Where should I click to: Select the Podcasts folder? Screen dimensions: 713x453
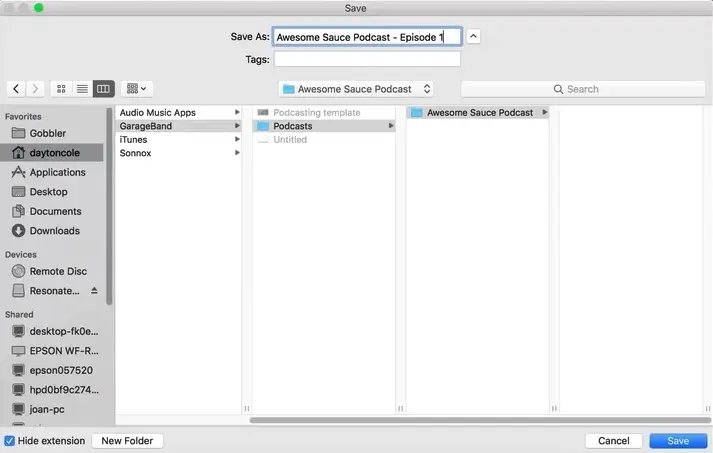tap(293, 126)
